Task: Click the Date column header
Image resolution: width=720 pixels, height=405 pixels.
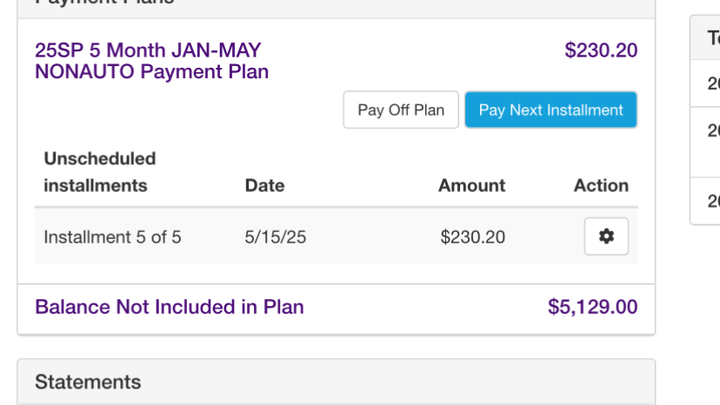Action: [264, 186]
